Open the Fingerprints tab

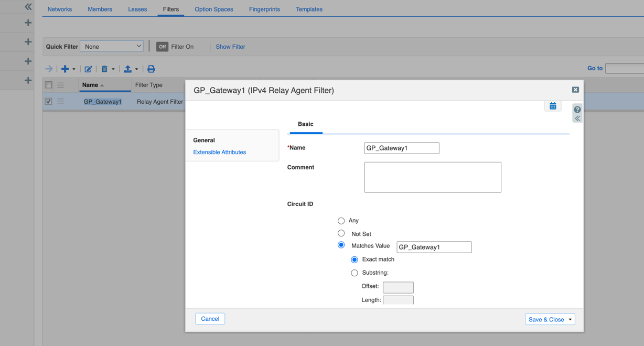pos(264,9)
